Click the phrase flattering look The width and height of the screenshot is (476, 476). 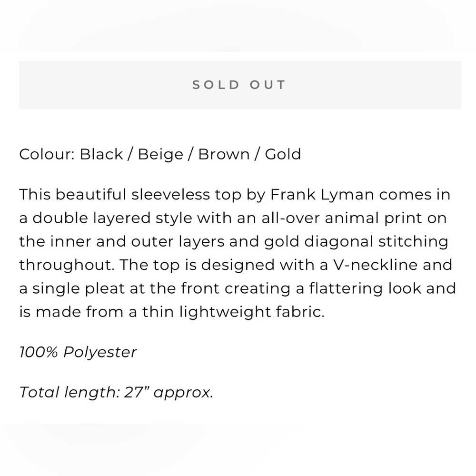coord(365,288)
